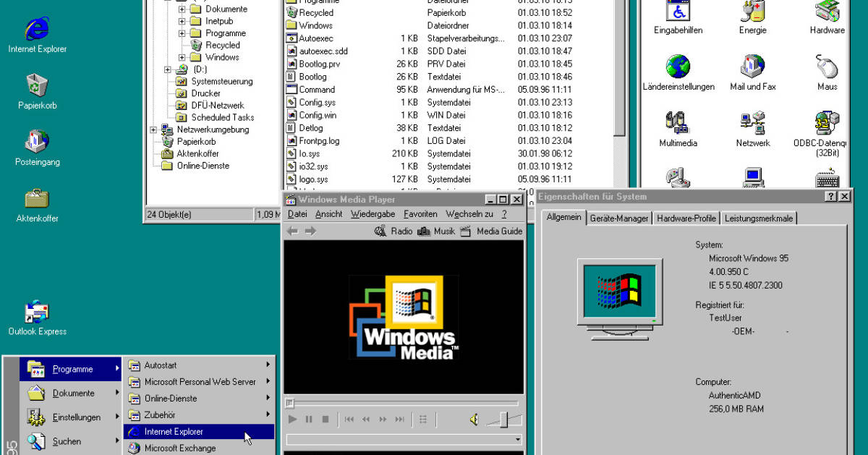Open the playlist dropdown below the playback controls

click(x=518, y=438)
